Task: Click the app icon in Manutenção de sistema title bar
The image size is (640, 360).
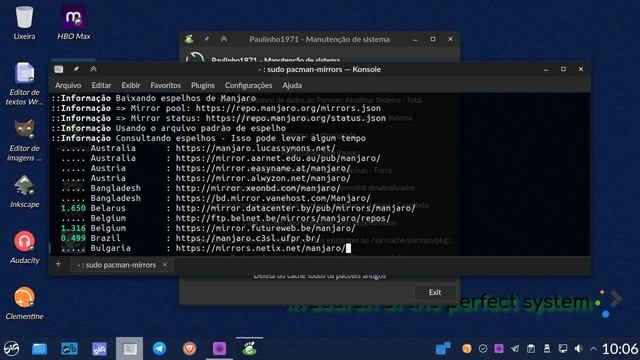Action: pos(189,39)
